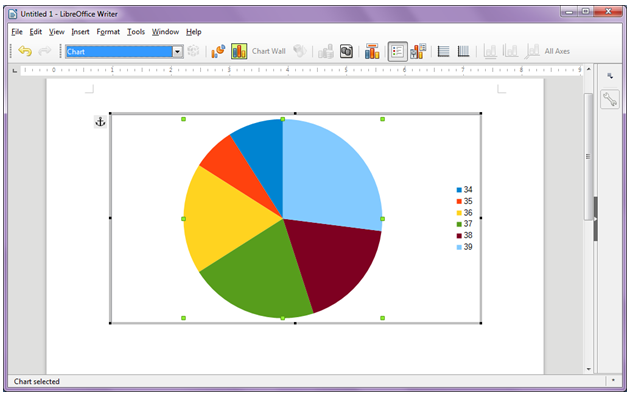This screenshot has width=633, height=394.
Task: Open Format Selection for the chart element
Action: [193, 51]
